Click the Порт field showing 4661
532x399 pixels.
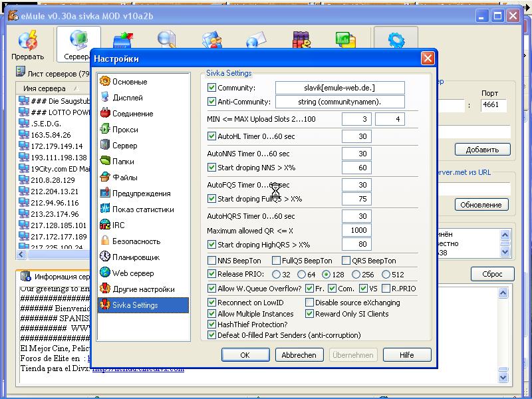[x=493, y=105]
